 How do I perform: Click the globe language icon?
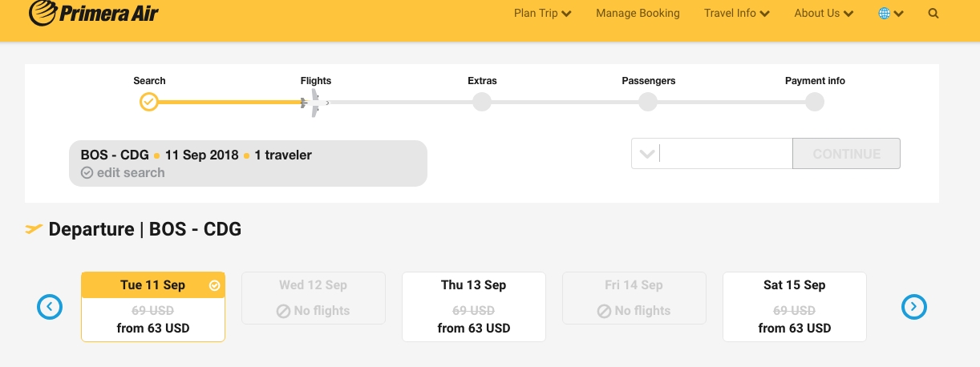[x=885, y=14]
